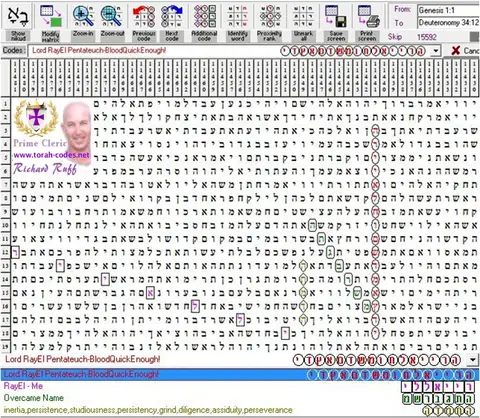The width and height of the screenshot is (480, 418).
Task: Select the 'RayEl - Me' code row
Action: (240, 386)
